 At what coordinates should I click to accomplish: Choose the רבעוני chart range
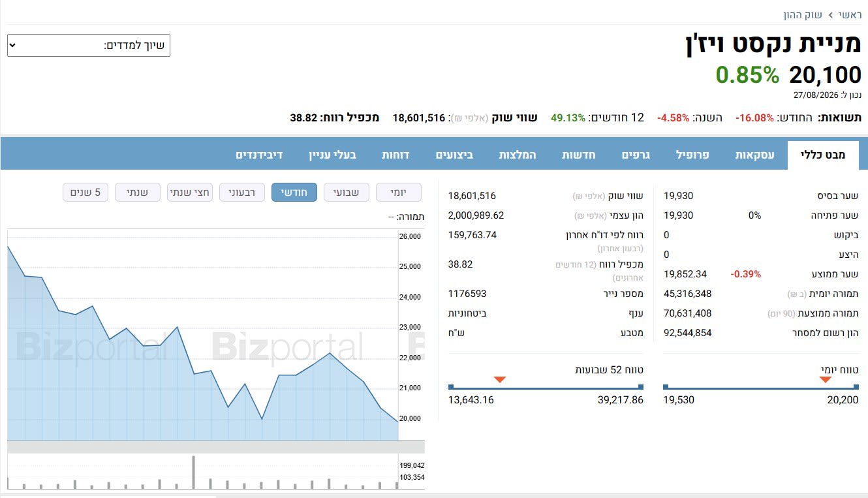[242, 192]
